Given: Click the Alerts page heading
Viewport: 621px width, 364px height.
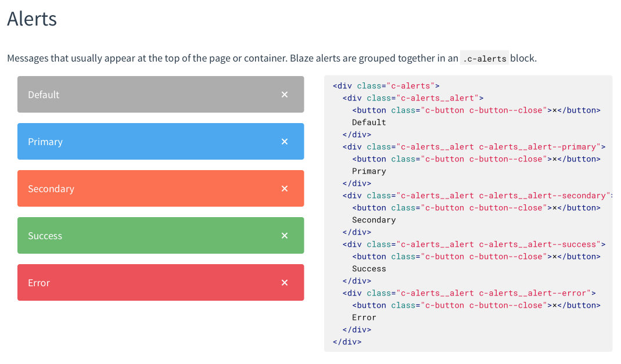Looking at the screenshot, I should click(x=31, y=19).
